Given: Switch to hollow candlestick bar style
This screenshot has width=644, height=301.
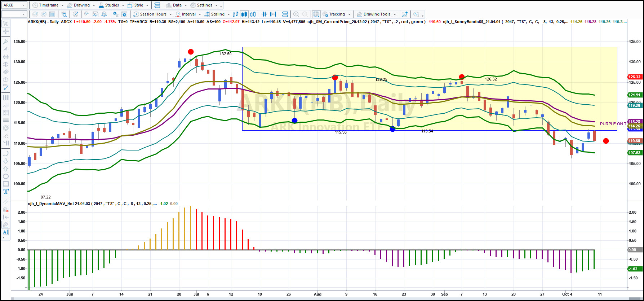Looking at the screenshot, I should click(x=253, y=14).
